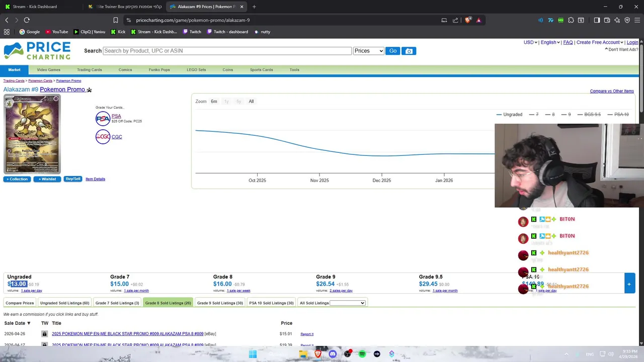Click the + Collection button
Screen dimensions: 644x362
click(x=17, y=179)
